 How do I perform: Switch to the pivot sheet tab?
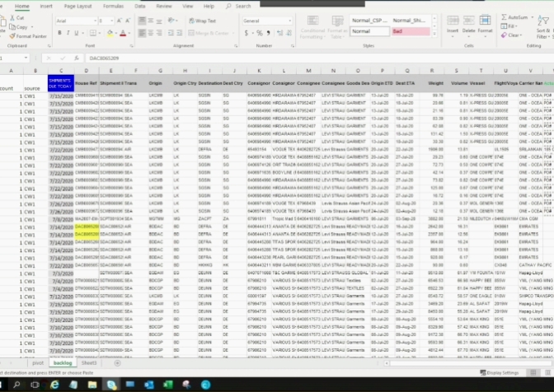point(38,362)
